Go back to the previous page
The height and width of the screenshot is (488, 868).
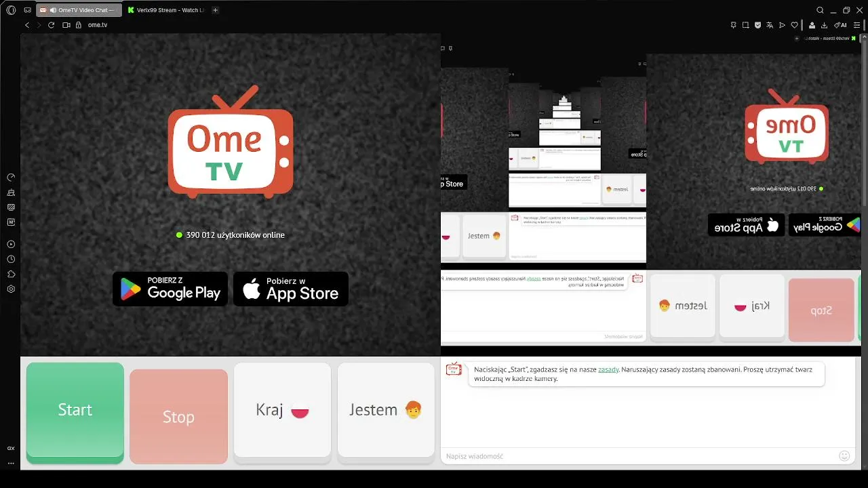click(27, 25)
